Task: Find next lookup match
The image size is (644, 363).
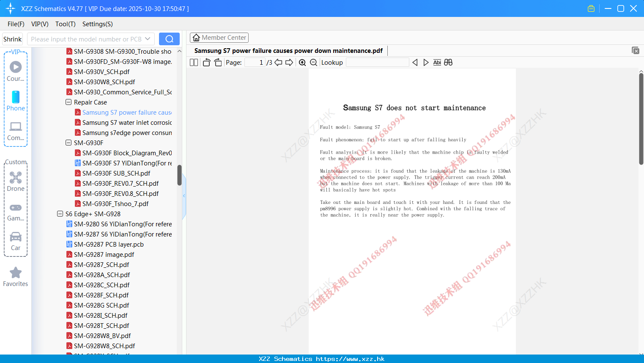Action: click(426, 62)
